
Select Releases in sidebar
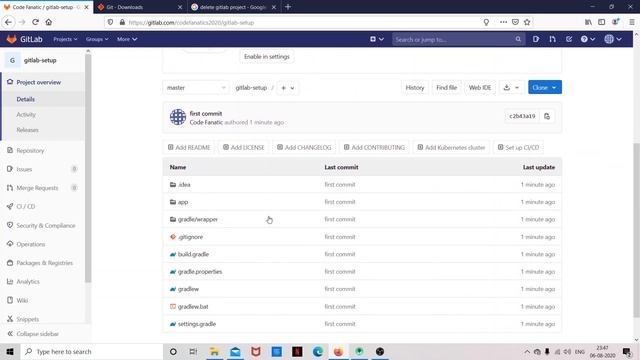click(27, 130)
